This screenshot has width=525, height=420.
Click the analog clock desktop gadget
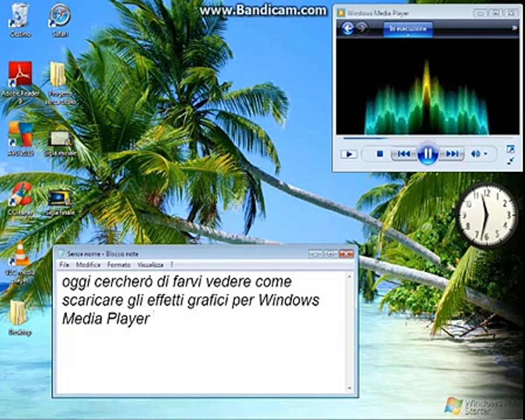click(x=486, y=215)
